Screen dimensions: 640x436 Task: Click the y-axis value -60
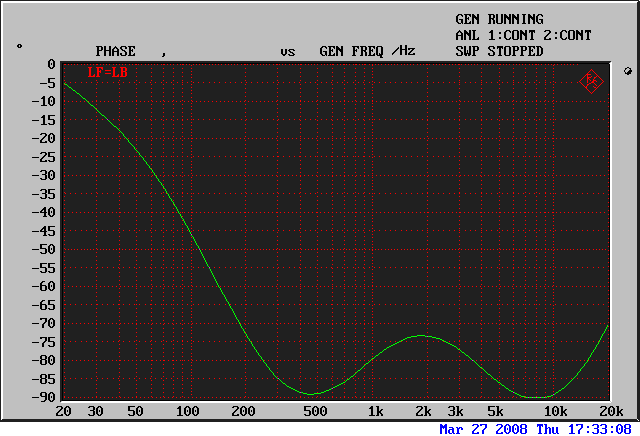coord(44,286)
